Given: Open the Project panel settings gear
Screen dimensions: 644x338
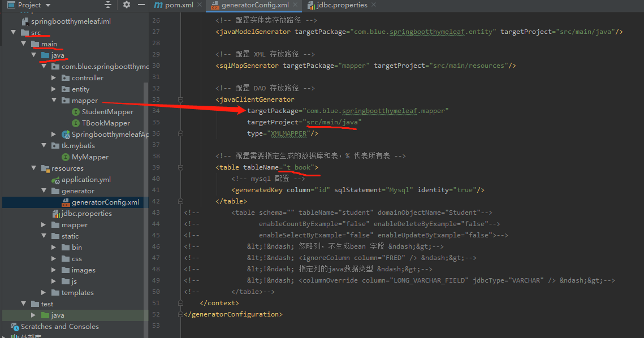Looking at the screenshot, I should [x=127, y=5].
